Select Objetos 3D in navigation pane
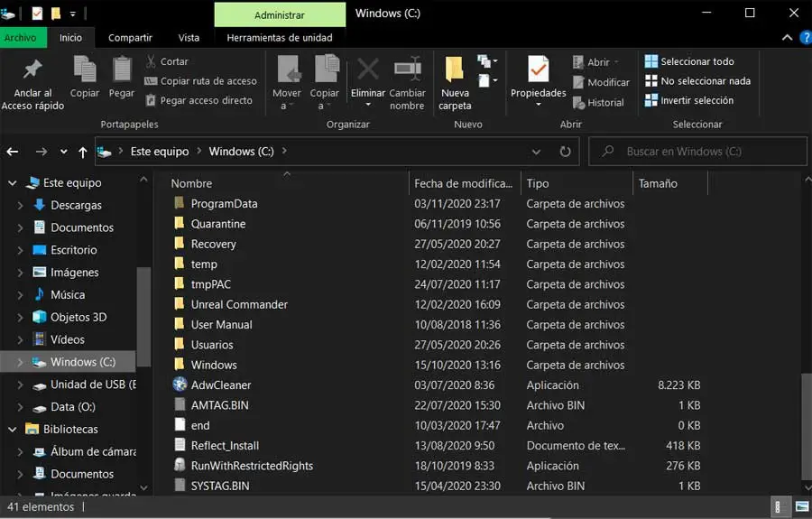The height and width of the screenshot is (519, 812). coord(78,317)
